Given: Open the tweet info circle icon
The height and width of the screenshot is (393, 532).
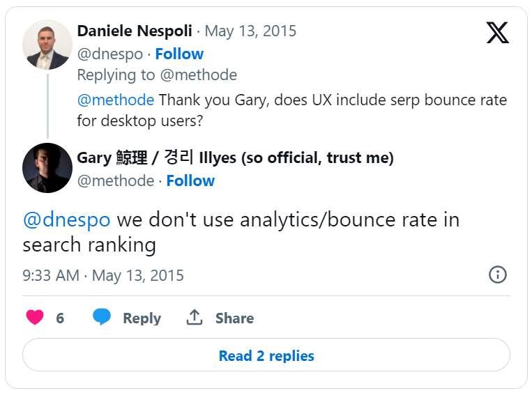Looking at the screenshot, I should point(497,275).
